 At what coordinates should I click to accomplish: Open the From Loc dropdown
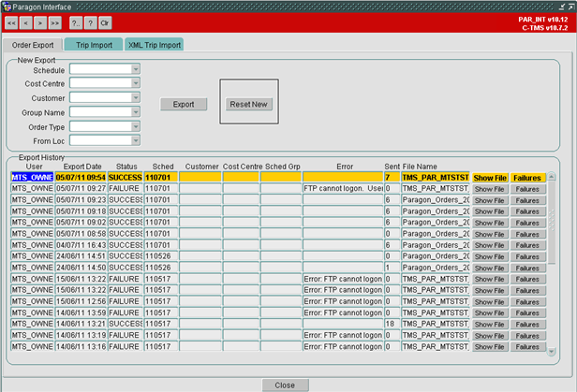click(x=136, y=140)
